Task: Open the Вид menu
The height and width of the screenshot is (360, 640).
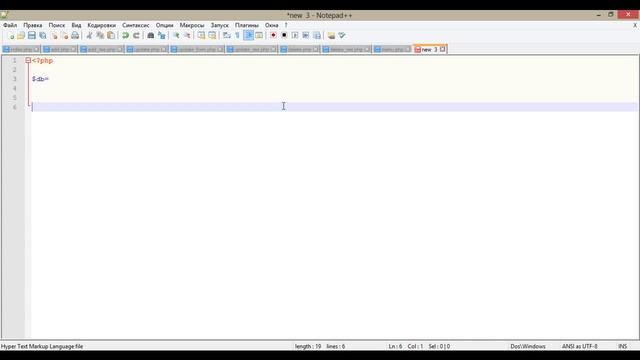Action: click(76, 25)
